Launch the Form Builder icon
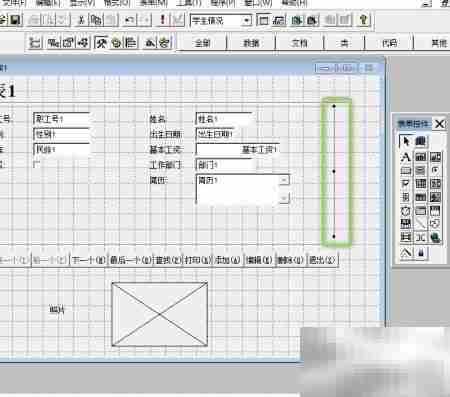Screen dimensions: 450x397 (x=150, y=43)
